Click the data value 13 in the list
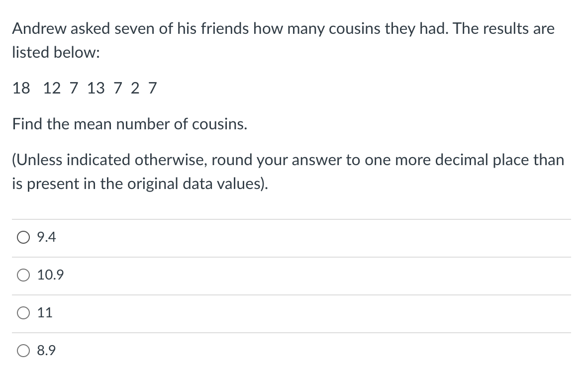This screenshot has width=588, height=379. coord(96,89)
